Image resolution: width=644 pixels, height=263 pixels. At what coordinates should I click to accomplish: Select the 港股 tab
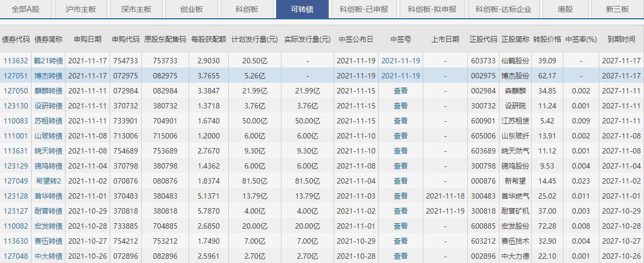[x=566, y=9]
